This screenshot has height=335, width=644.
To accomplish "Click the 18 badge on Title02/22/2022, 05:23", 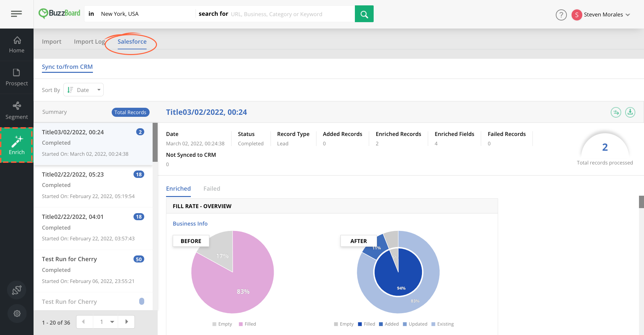I will point(139,174).
